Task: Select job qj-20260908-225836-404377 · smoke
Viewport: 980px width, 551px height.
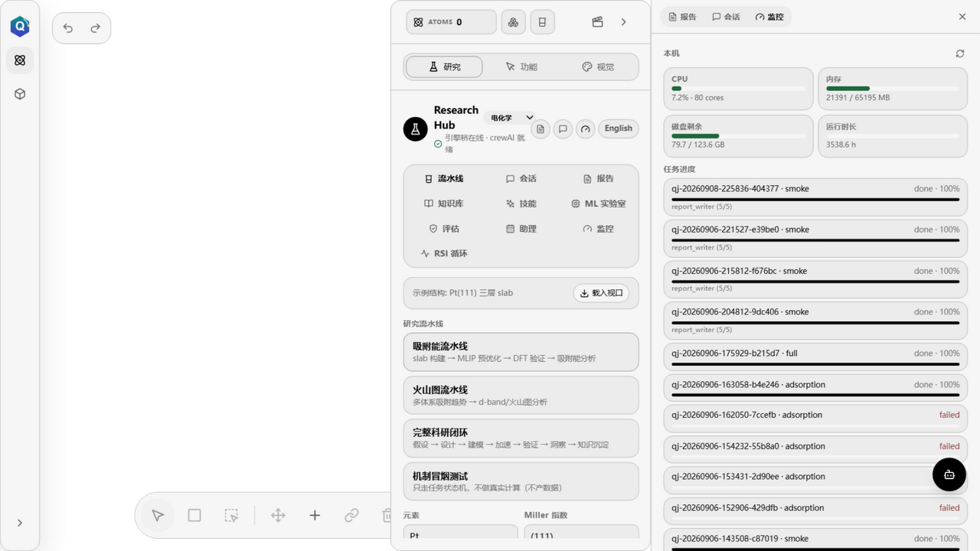Action: [x=815, y=197]
